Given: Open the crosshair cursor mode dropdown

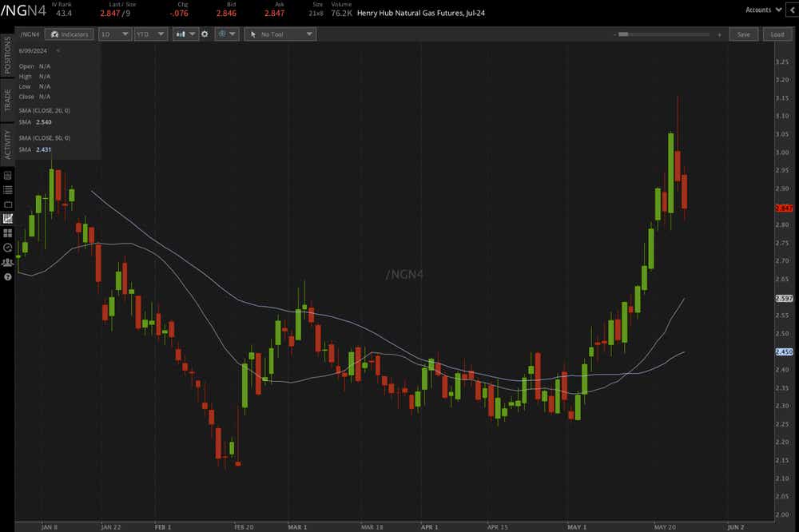Looking at the screenshot, I should pos(226,34).
